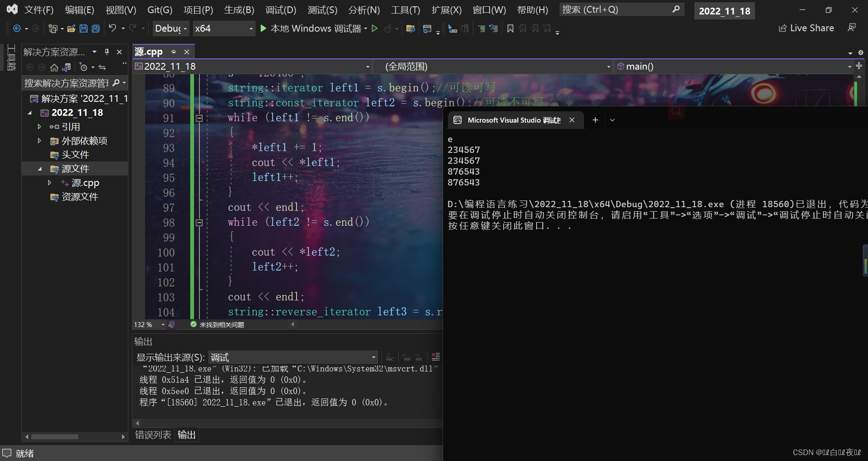This screenshot has width=868, height=461.
Task: Click start without debugging outline play icon
Action: coord(374,29)
